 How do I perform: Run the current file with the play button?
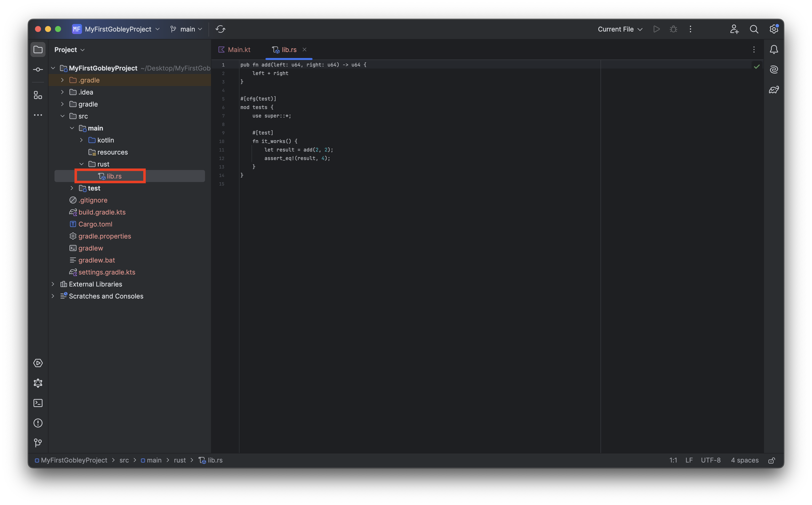(656, 29)
